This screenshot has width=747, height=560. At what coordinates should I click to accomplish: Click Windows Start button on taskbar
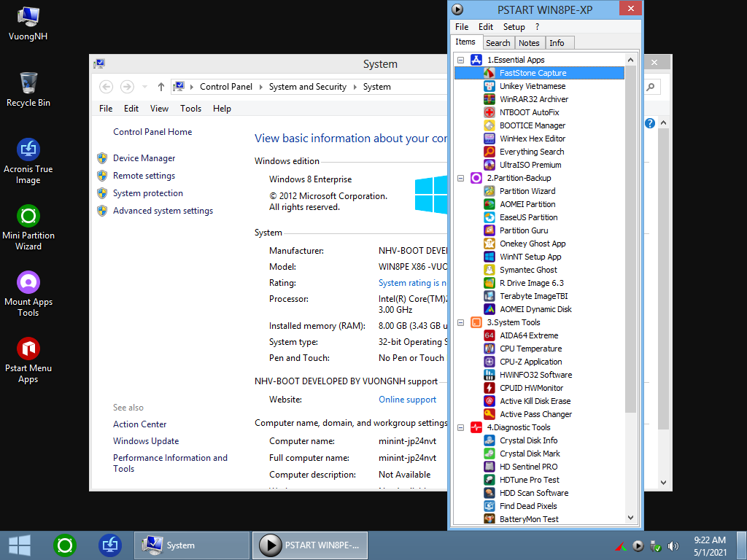tap(20, 545)
